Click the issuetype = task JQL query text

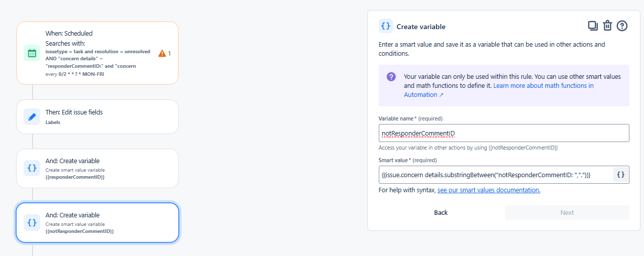tap(98, 59)
